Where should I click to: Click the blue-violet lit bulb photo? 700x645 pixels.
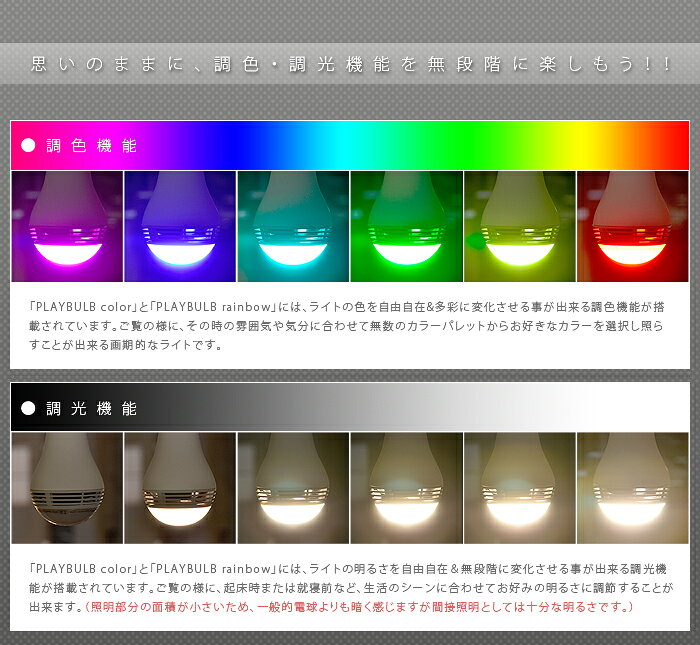[x=180, y=226]
